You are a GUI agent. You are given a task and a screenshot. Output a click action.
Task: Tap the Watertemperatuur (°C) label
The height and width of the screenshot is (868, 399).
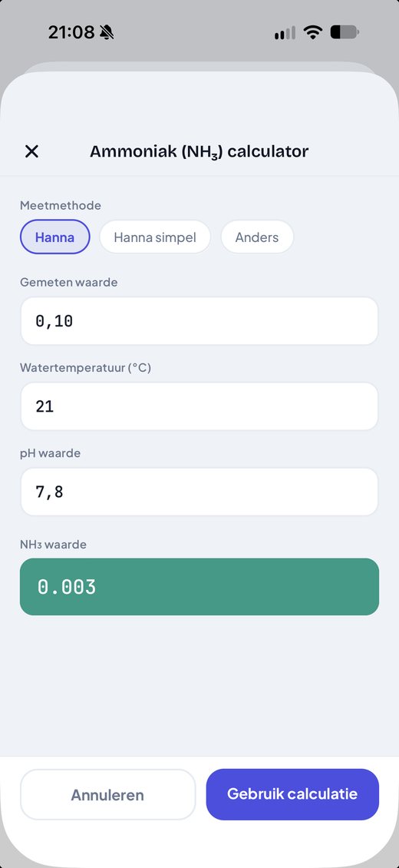(x=85, y=368)
